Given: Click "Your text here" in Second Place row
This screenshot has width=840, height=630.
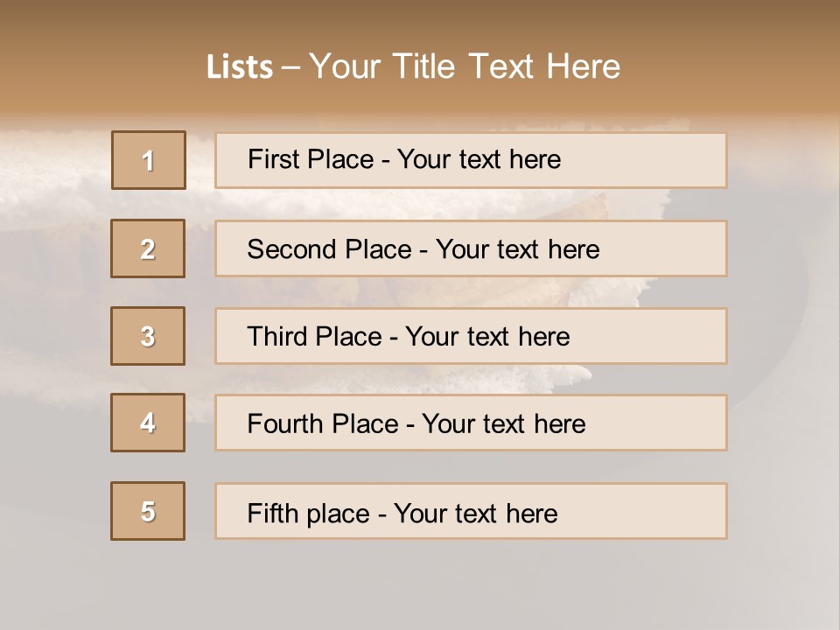Looking at the screenshot, I should pyautogui.click(x=517, y=249).
